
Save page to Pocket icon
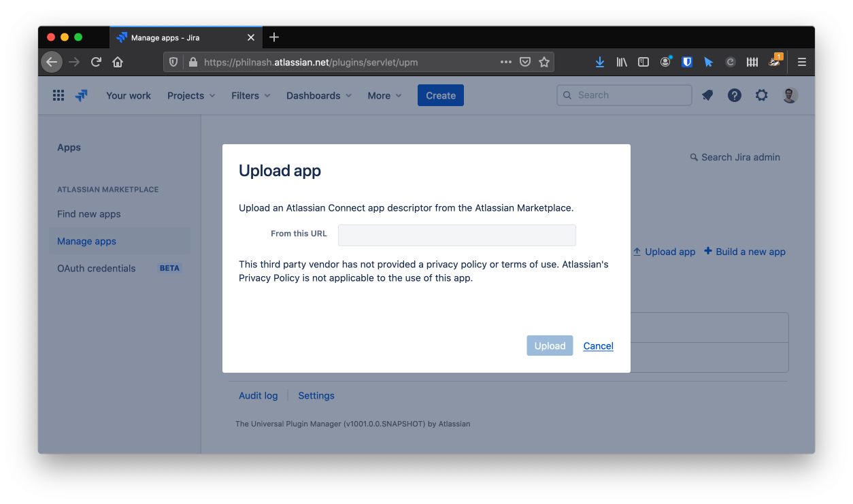(x=525, y=62)
